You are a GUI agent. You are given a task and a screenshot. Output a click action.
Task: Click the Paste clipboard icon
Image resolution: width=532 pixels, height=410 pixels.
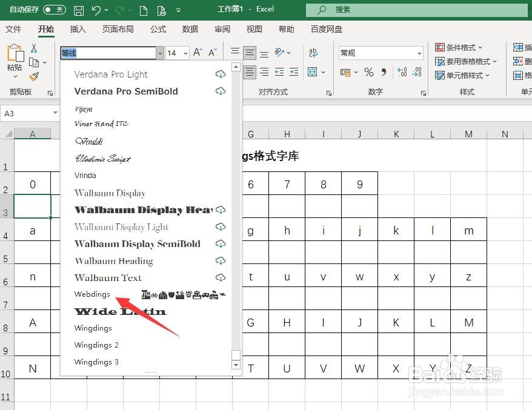click(x=15, y=53)
